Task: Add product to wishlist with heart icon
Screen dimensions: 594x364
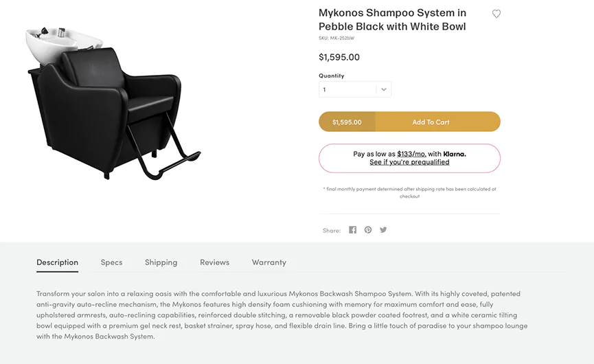Action: (496, 14)
